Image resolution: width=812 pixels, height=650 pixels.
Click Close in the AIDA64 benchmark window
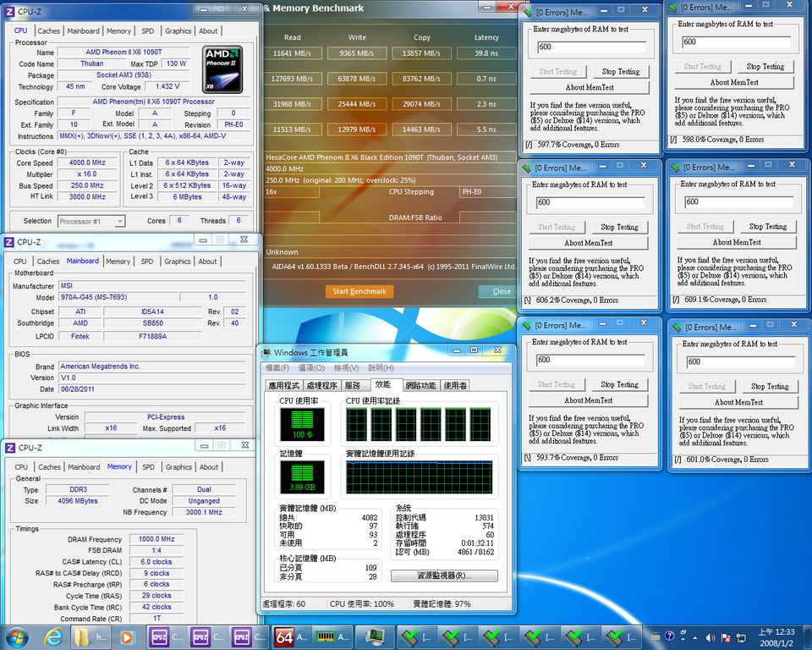(497, 291)
